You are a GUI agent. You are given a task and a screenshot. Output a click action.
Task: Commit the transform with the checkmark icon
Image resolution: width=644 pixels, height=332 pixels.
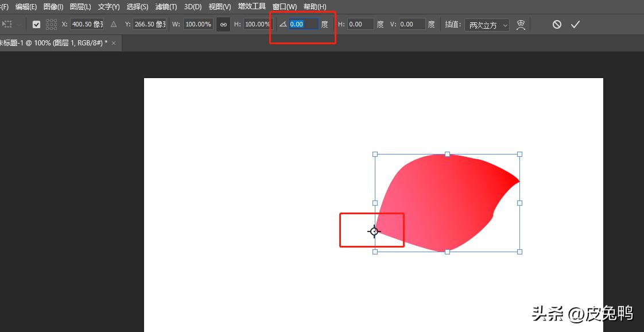point(575,25)
